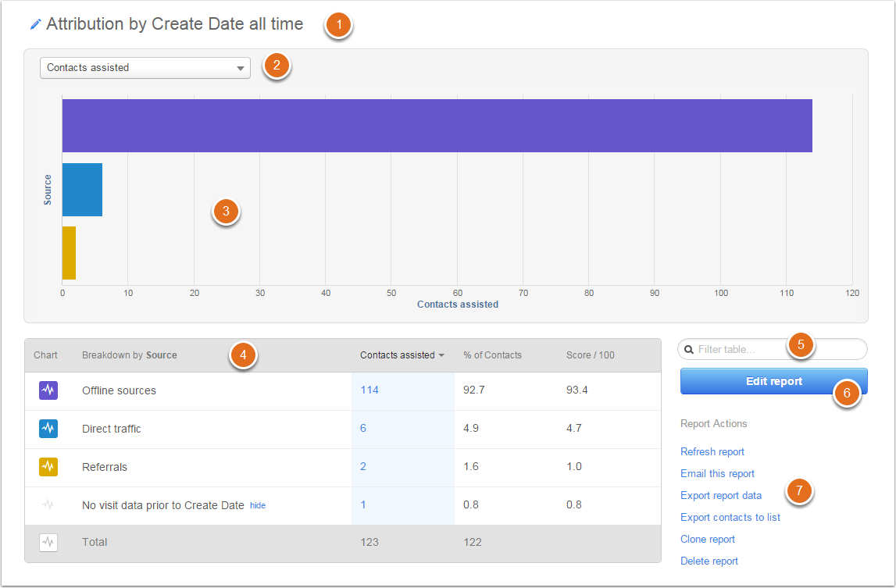Click hide link beside No visit data

[x=258, y=505]
